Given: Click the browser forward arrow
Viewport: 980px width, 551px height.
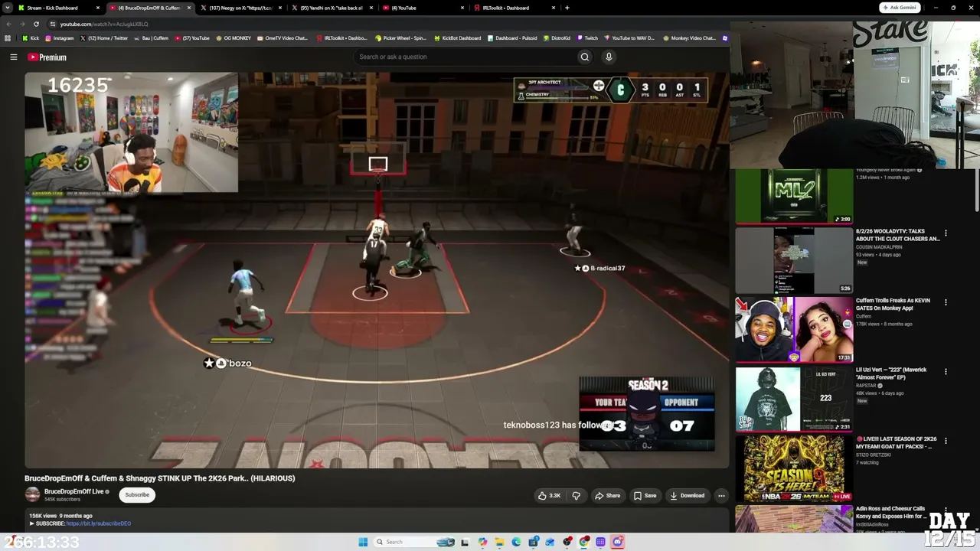Looking at the screenshot, I should 23,24.
